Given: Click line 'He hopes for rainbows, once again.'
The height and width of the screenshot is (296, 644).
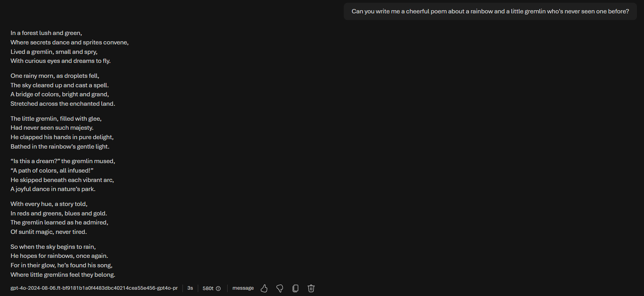Looking at the screenshot, I should (59, 256).
